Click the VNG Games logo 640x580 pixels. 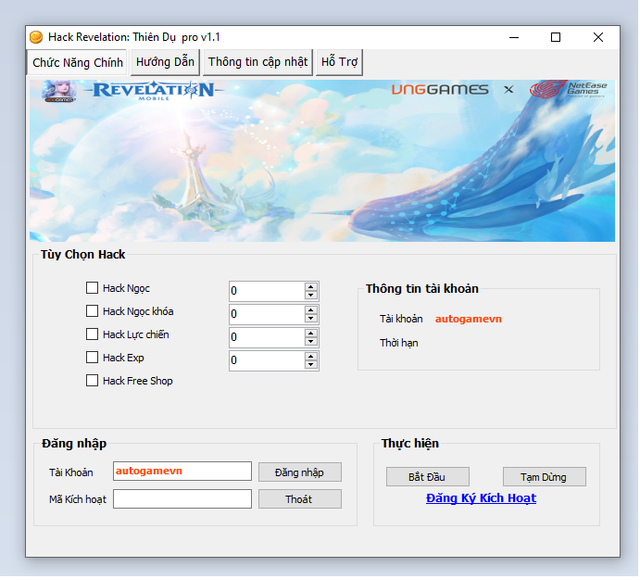439,90
